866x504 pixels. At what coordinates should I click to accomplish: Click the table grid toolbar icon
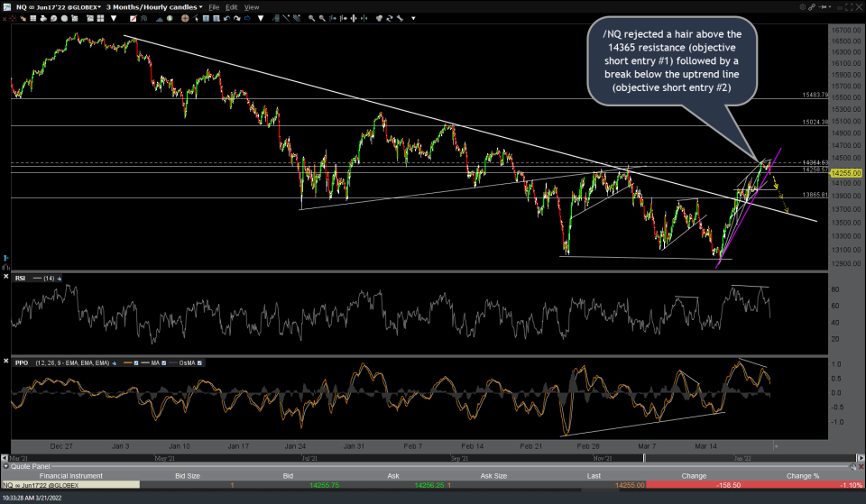pos(33,18)
